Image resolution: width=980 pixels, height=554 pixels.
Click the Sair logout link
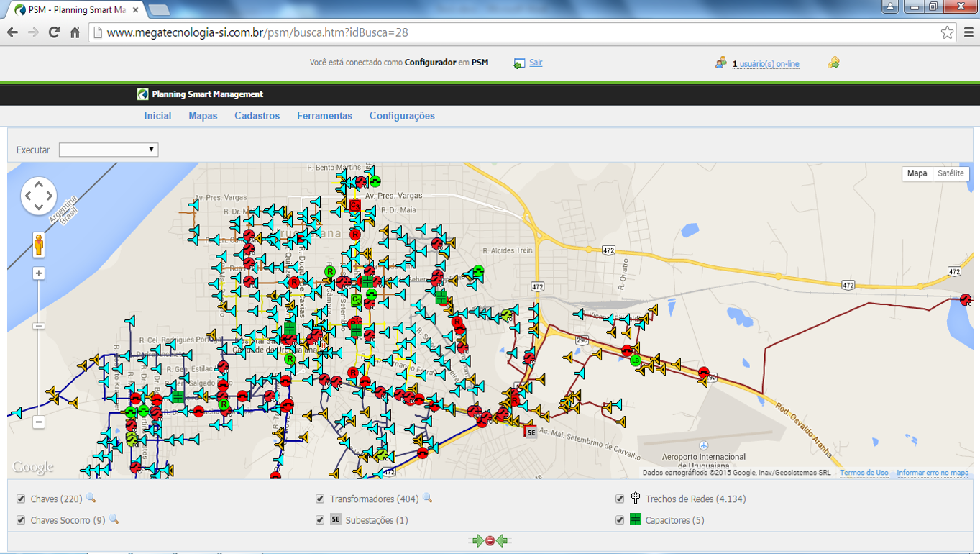(536, 63)
